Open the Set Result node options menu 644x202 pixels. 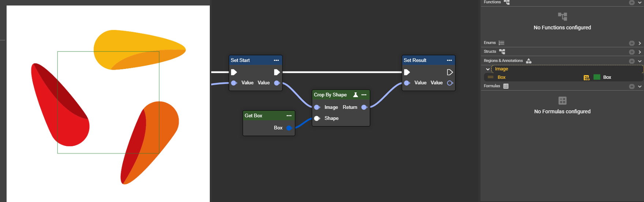[449, 60]
